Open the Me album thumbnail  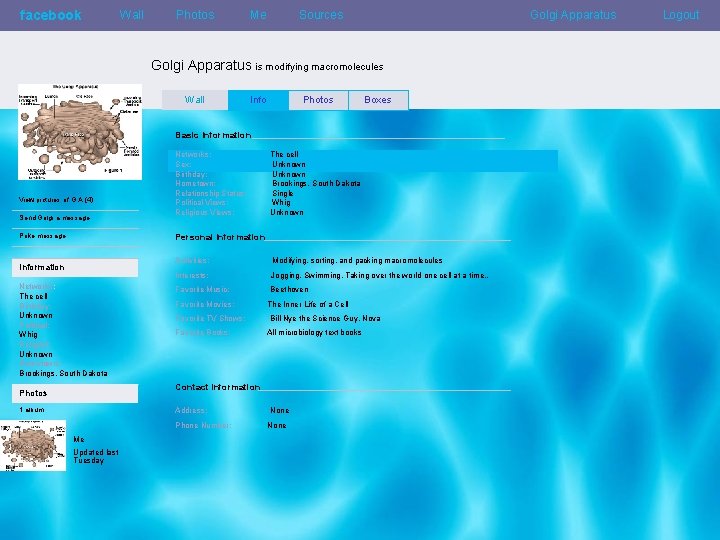(33, 445)
